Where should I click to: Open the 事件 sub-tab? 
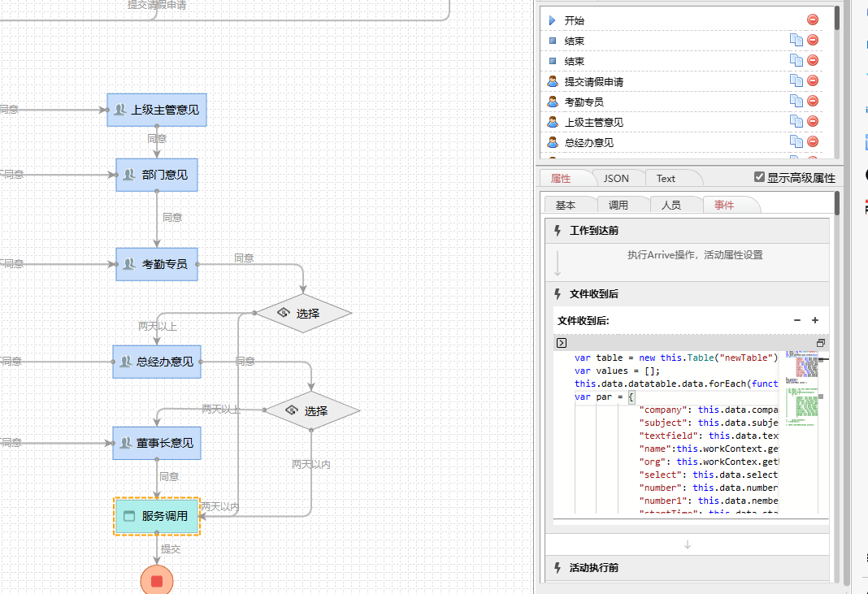[724, 205]
